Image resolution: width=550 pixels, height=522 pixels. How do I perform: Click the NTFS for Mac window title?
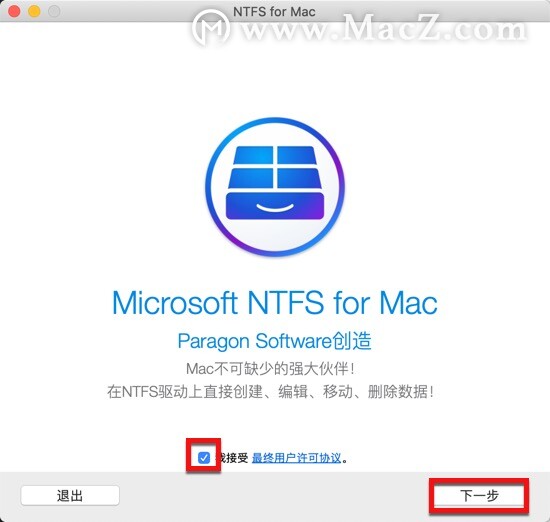(274, 12)
